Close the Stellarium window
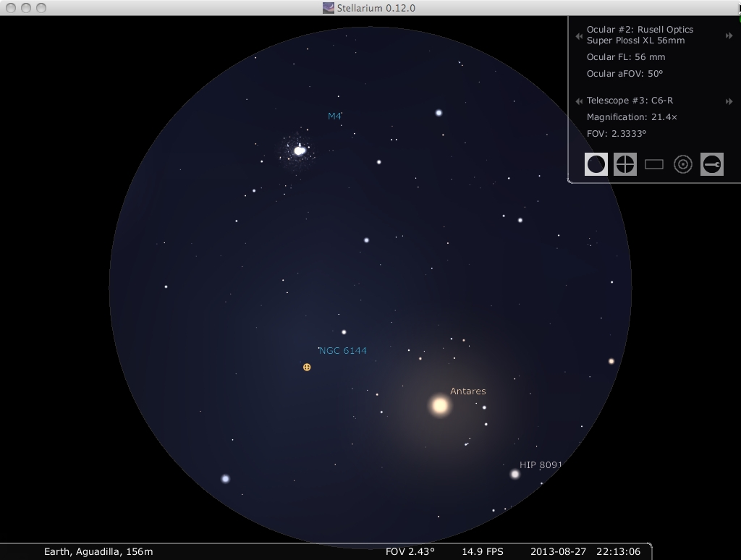The height and width of the screenshot is (560, 741). point(9,8)
